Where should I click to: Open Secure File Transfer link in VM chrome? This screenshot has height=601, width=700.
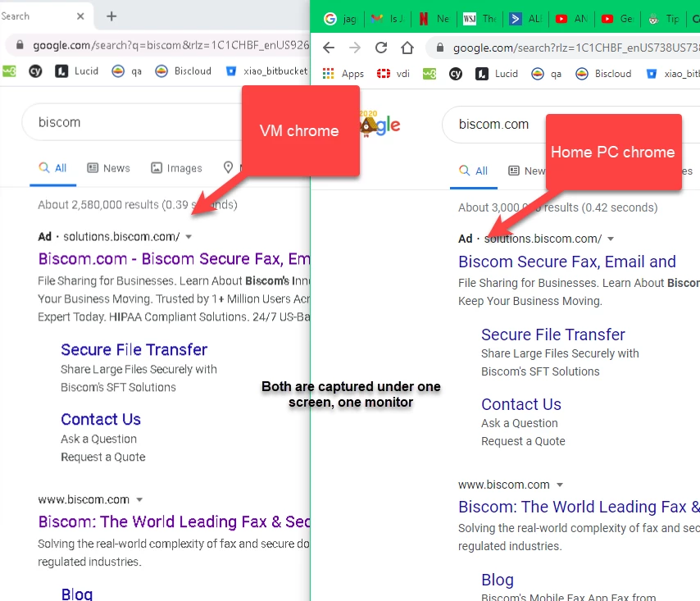point(134,349)
